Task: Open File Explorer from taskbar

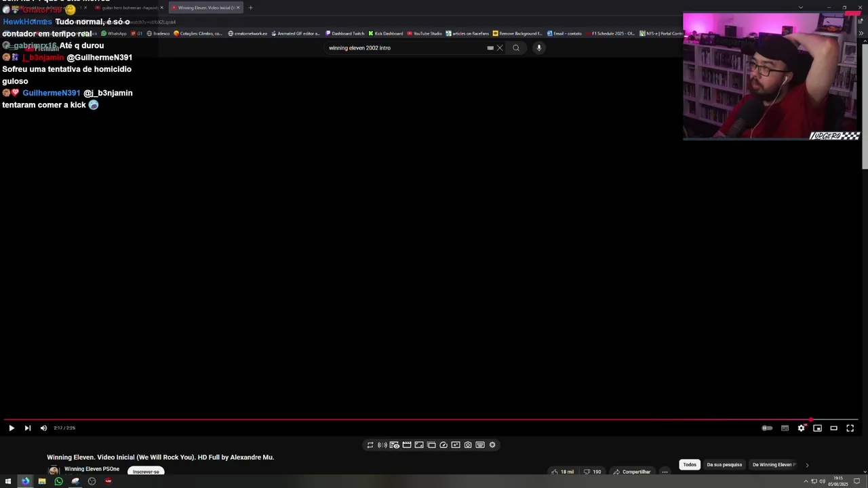Action: tap(42, 481)
